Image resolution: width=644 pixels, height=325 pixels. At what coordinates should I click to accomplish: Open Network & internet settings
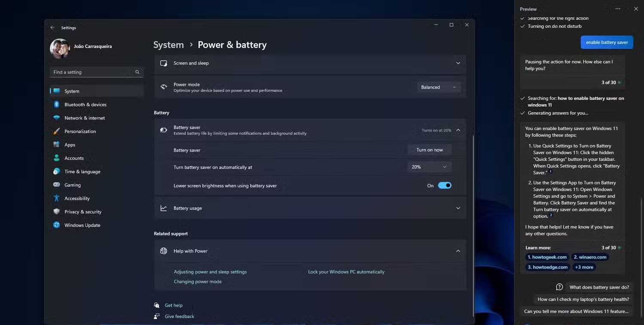[x=84, y=118]
